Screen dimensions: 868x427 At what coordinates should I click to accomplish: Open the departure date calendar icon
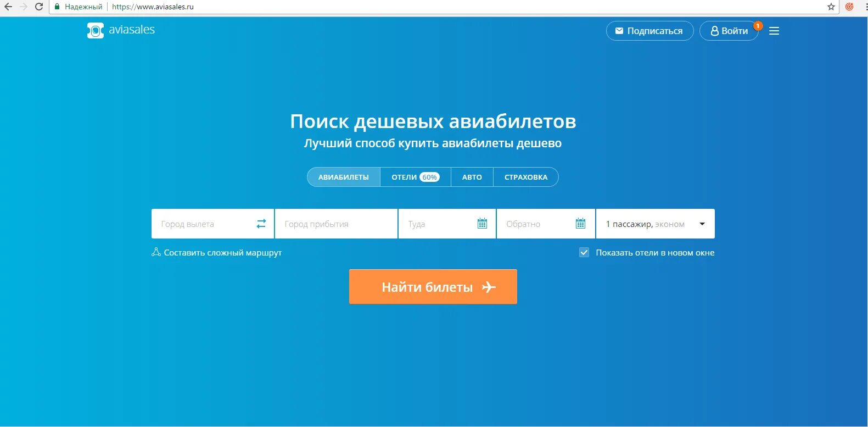coord(482,224)
